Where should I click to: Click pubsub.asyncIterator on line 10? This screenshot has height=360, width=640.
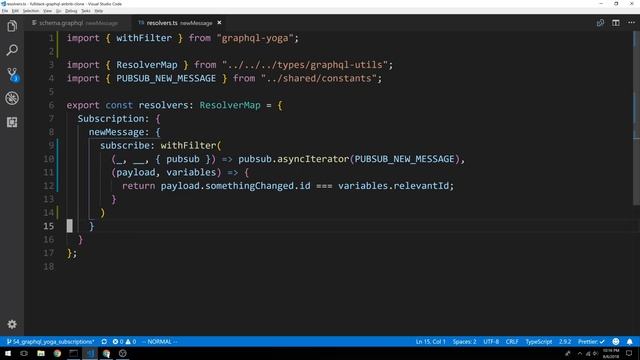click(293, 159)
